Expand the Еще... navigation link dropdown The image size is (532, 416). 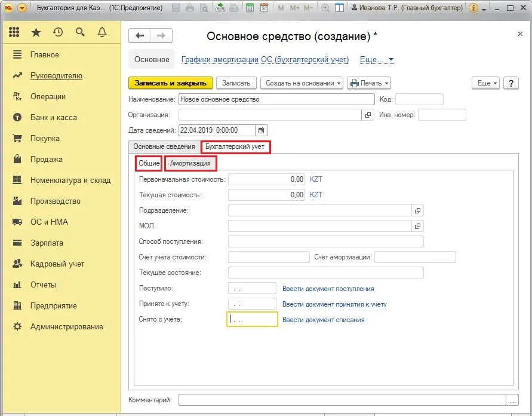pyautogui.click(x=377, y=60)
